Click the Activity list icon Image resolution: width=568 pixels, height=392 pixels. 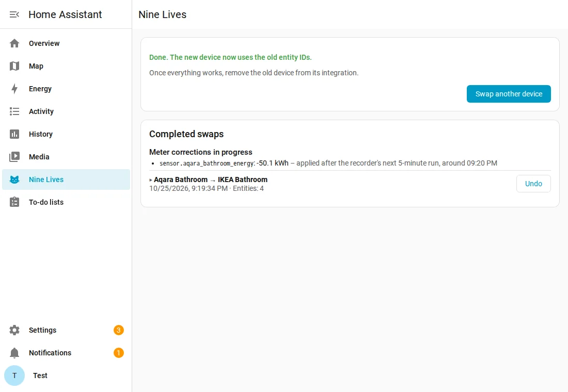click(14, 111)
